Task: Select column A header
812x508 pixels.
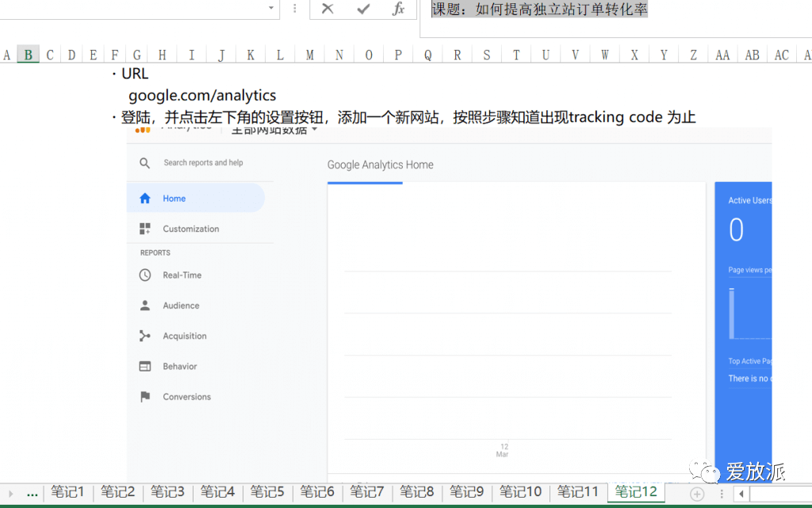Action: [x=6, y=55]
